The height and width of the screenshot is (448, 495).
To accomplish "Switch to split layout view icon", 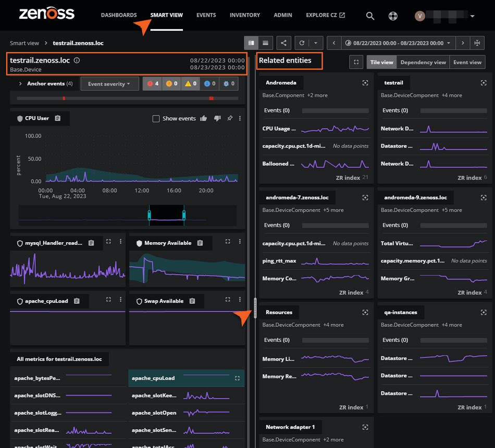I will (x=251, y=43).
